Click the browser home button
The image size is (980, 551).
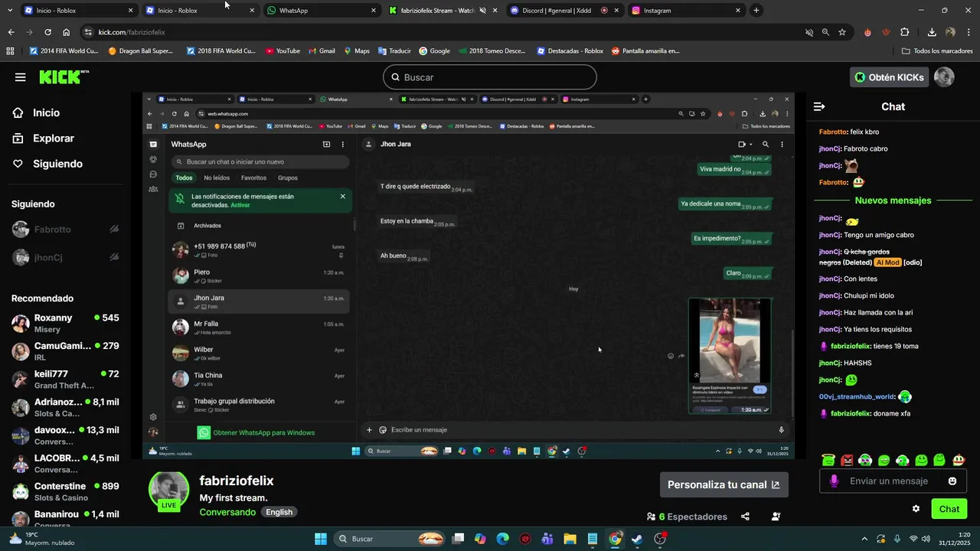[x=66, y=32]
